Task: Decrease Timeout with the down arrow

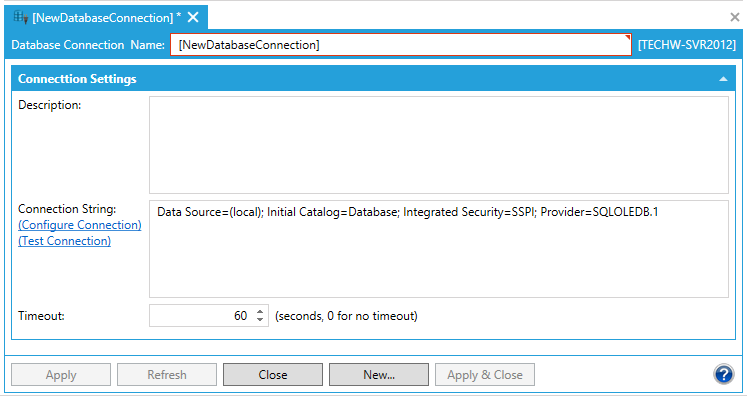Action: [260, 319]
